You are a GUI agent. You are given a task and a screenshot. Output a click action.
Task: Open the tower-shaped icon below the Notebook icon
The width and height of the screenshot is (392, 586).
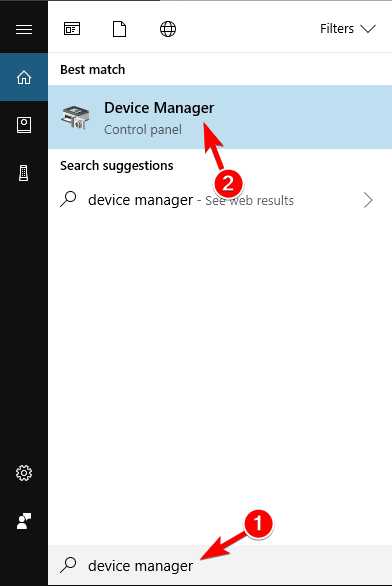click(24, 173)
